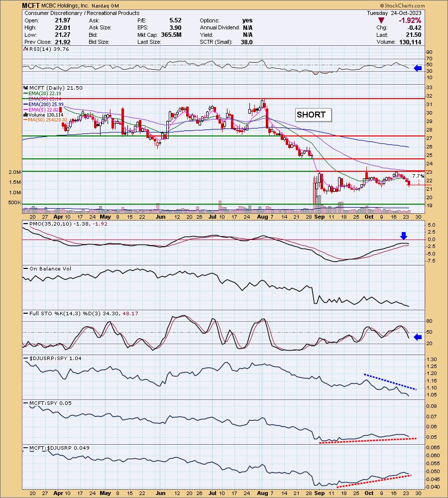Click the MCBC Holdings, Inc. company name
The image size is (448, 498).
click(65, 5)
